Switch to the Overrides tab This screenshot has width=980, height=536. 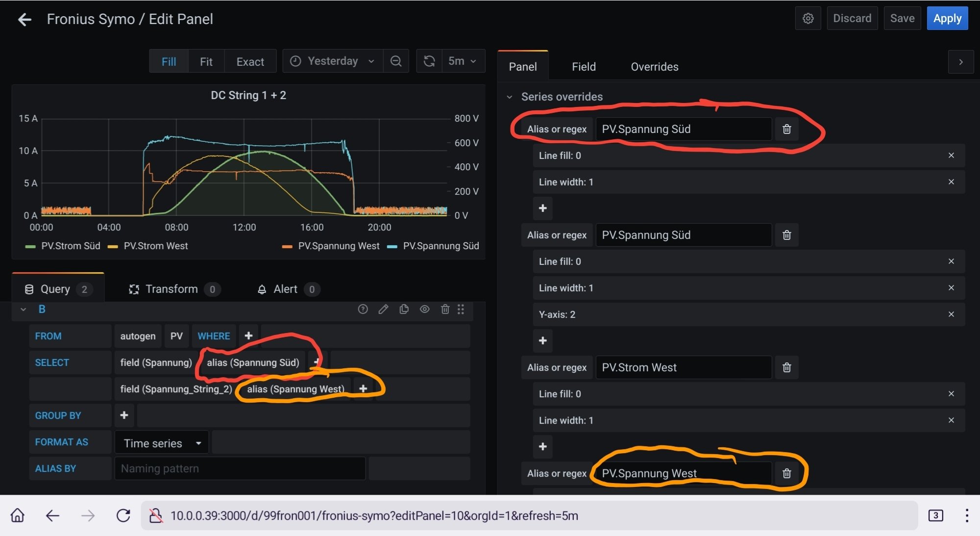654,67
